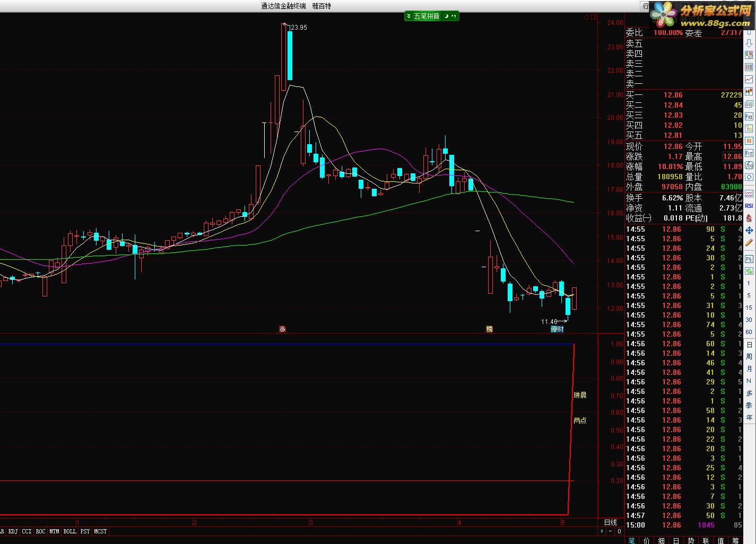Click the 买一 bid price 12.86
The width and height of the screenshot is (756, 544).
pos(673,95)
